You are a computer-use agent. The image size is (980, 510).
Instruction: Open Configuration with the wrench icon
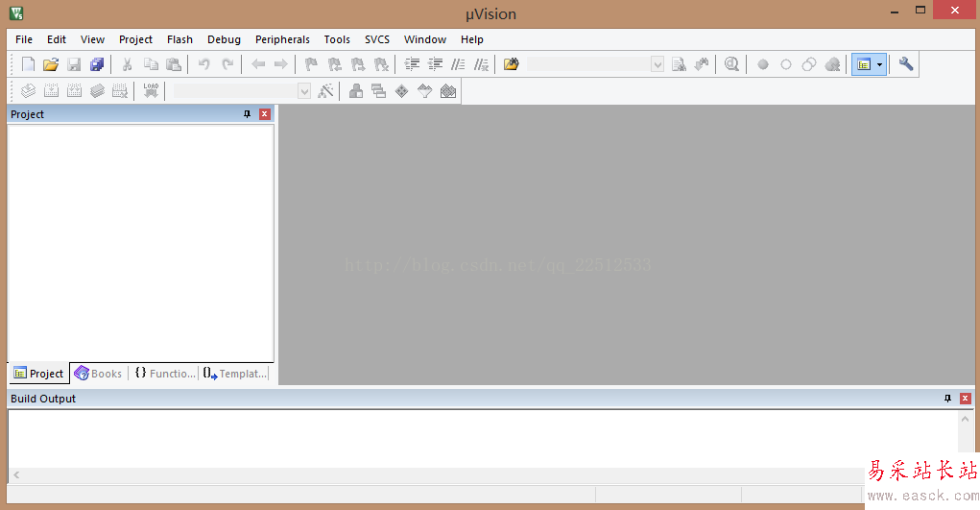pyautogui.click(x=906, y=63)
